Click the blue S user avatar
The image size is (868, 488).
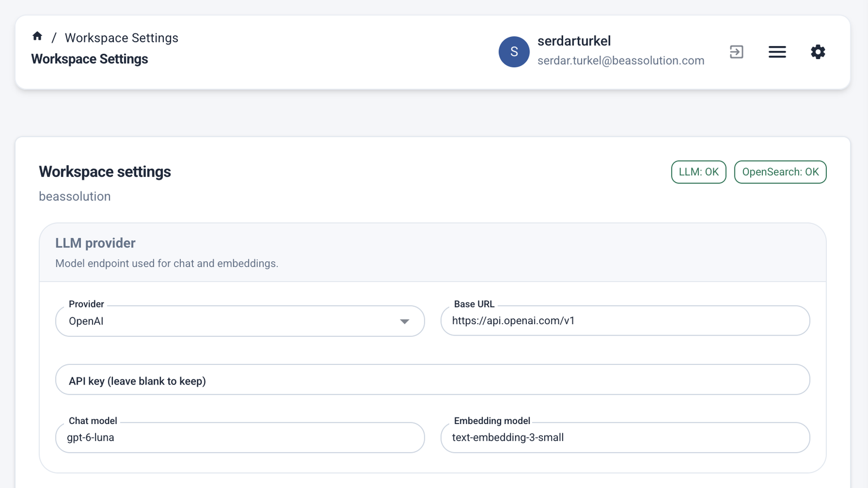coord(514,52)
